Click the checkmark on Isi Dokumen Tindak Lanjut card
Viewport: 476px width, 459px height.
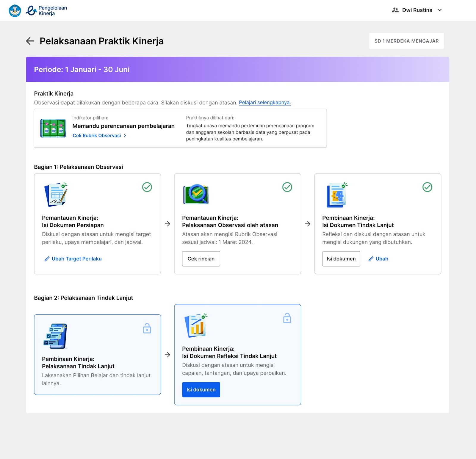pos(427,187)
